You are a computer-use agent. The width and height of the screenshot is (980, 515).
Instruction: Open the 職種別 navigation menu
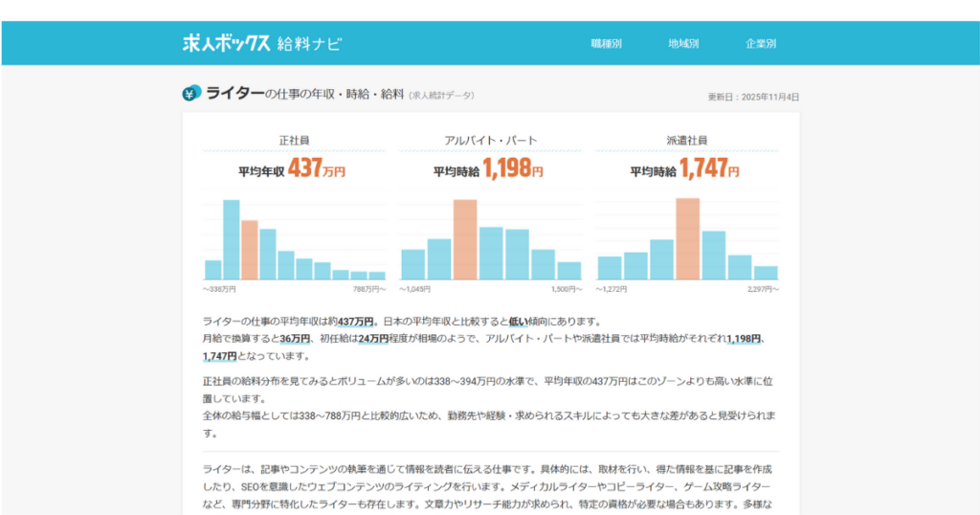click(606, 44)
